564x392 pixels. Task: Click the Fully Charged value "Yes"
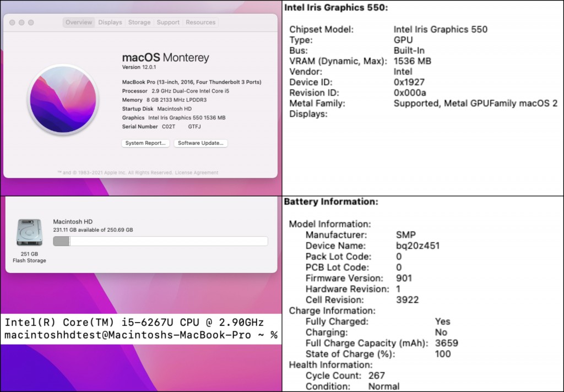click(442, 322)
